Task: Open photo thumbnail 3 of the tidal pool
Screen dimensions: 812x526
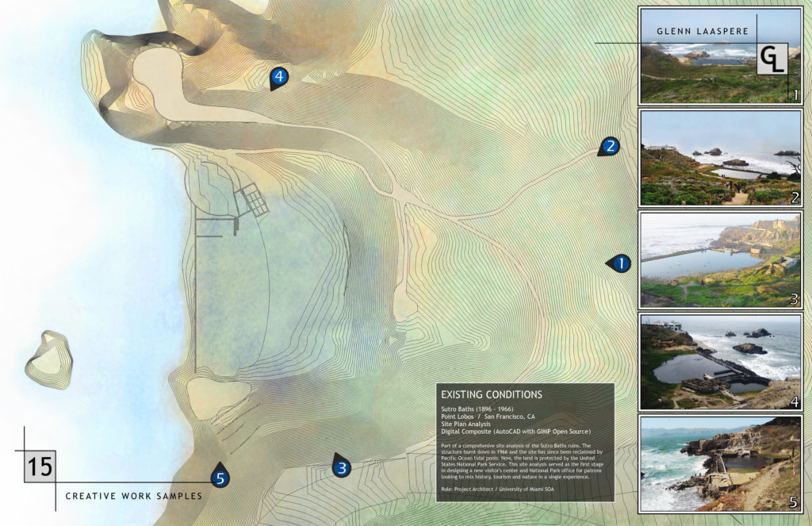Action: point(720,260)
